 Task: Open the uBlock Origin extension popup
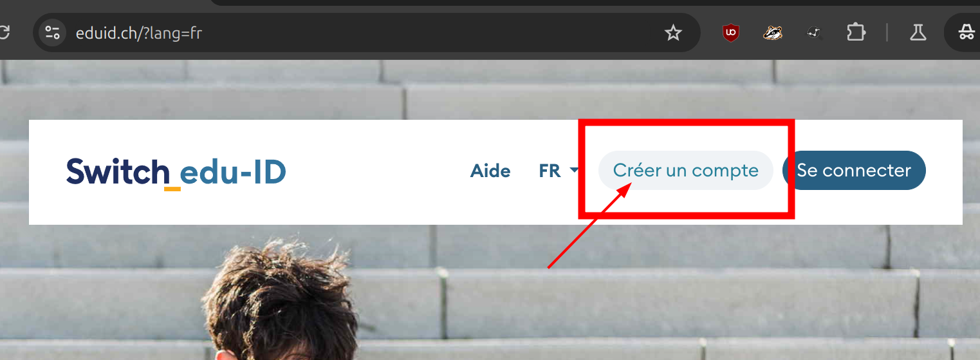coord(731,32)
